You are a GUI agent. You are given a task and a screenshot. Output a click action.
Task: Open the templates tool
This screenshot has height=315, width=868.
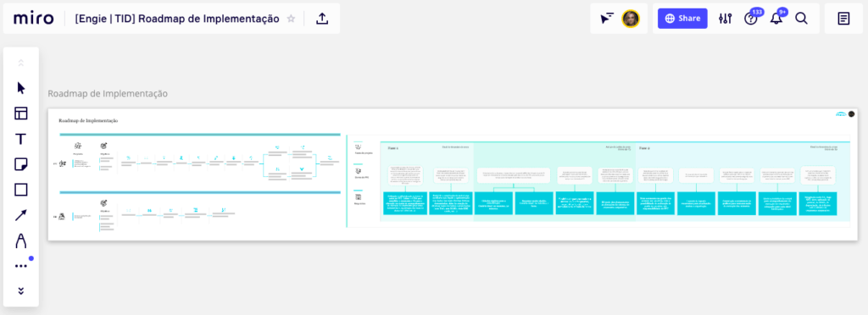coord(21,113)
